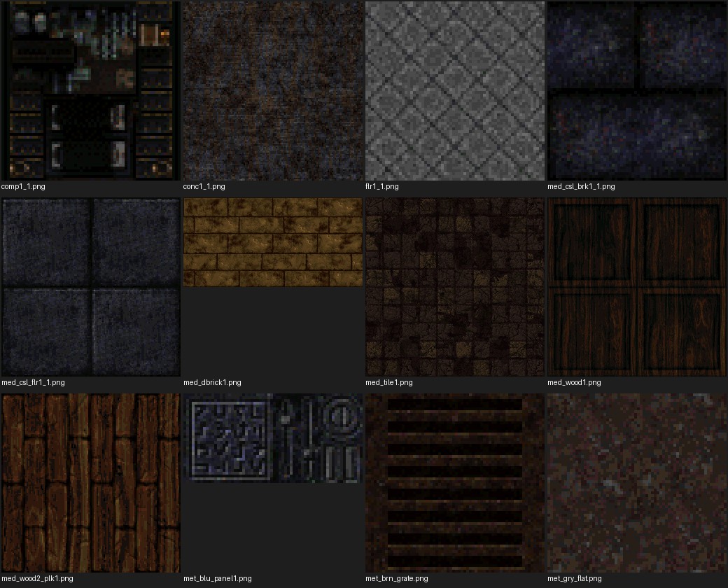Select the conc1_1.png concrete texture thumbnail
The image size is (728, 588).
[272, 90]
